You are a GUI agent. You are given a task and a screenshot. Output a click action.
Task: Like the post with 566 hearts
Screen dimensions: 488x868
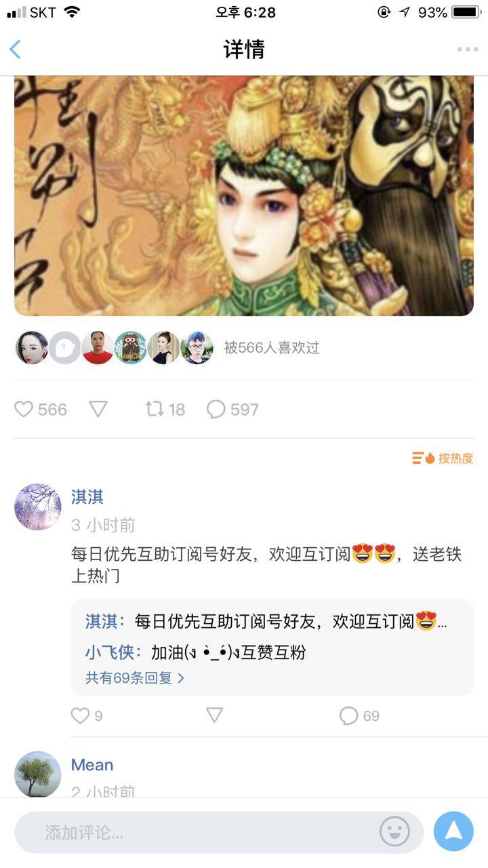(x=41, y=409)
